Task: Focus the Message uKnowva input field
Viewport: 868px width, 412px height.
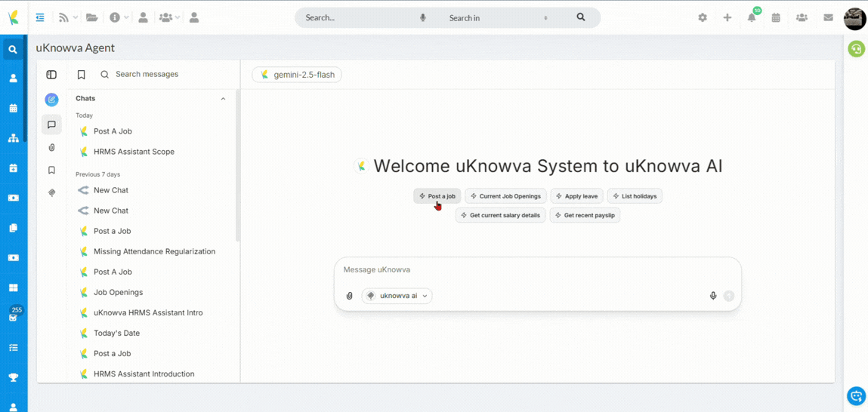Action: click(x=538, y=270)
